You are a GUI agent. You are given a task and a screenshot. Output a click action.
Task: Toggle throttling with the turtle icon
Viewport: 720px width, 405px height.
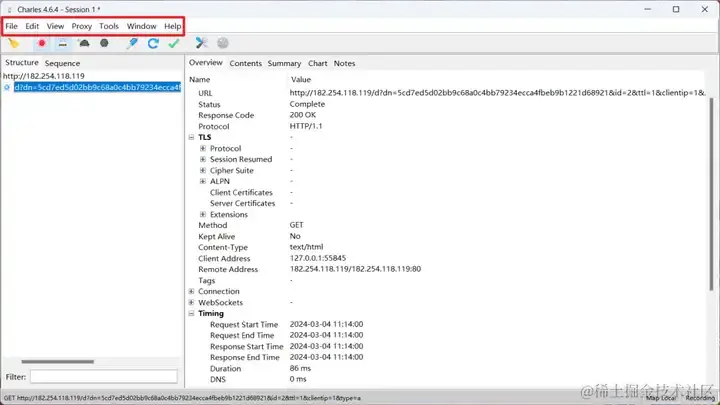point(84,43)
